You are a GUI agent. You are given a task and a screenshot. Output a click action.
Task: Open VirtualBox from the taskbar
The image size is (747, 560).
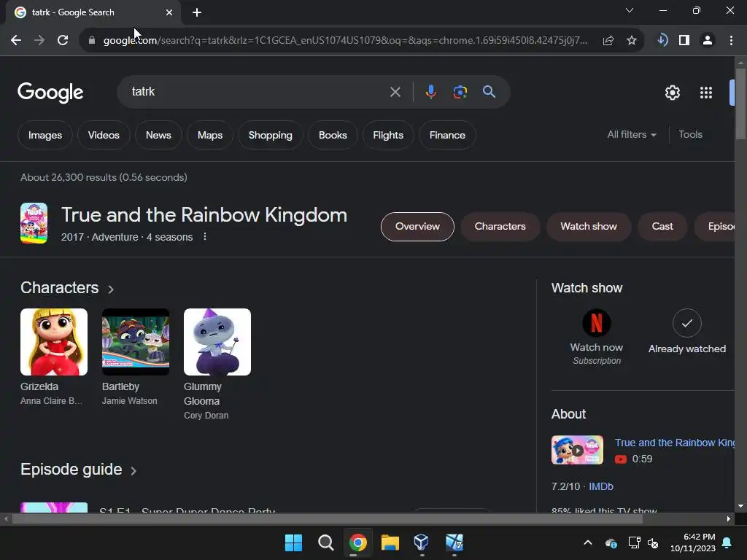coord(422,542)
